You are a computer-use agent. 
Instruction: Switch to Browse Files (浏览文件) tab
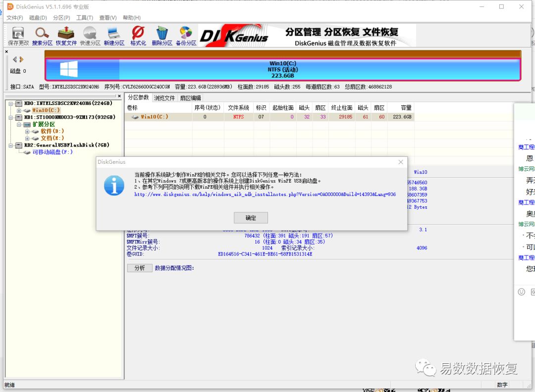(x=164, y=98)
